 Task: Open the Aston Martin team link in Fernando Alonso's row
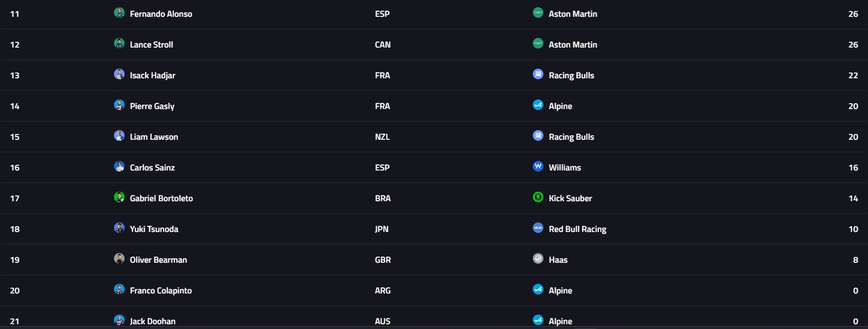click(x=573, y=14)
